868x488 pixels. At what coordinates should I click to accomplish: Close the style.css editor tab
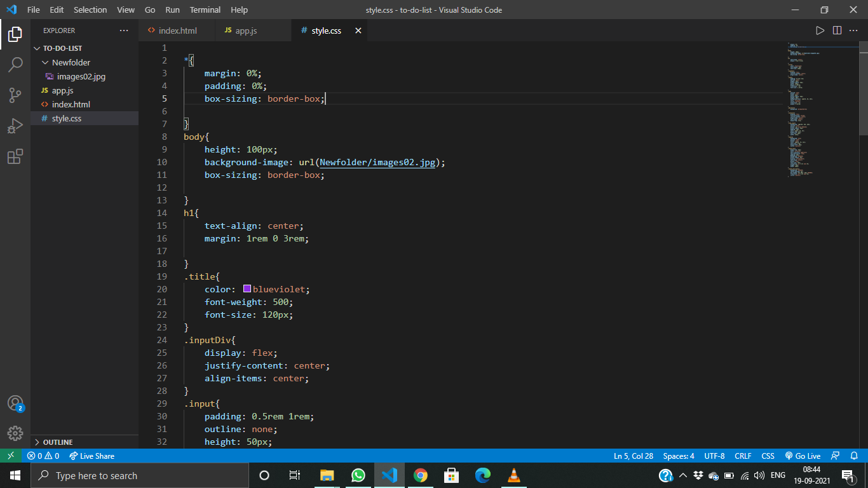[x=358, y=30]
